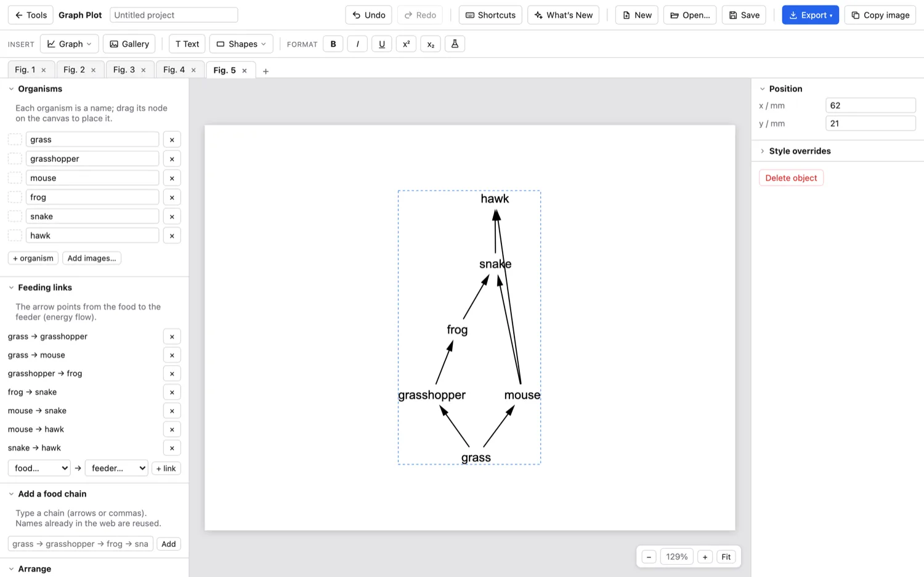The width and height of the screenshot is (924, 577).
Task: Undo the last action
Action: click(369, 15)
